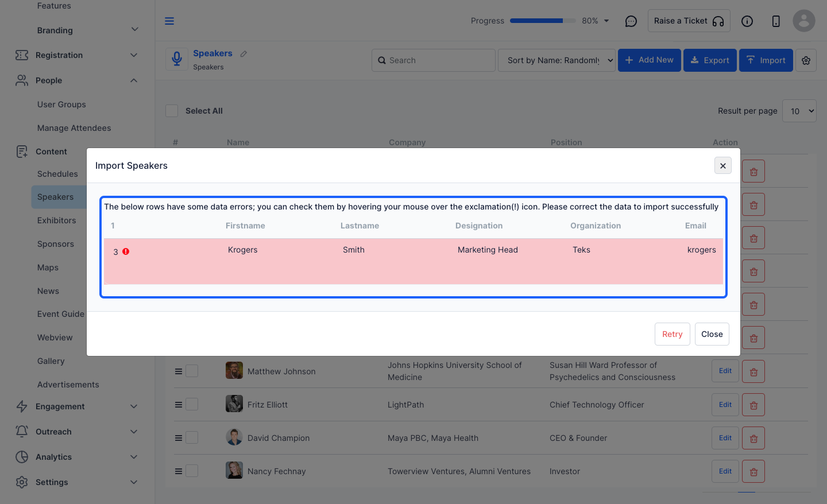Click Nancy Fechnay's avatar photo
This screenshot has height=504, width=827.
click(234, 470)
